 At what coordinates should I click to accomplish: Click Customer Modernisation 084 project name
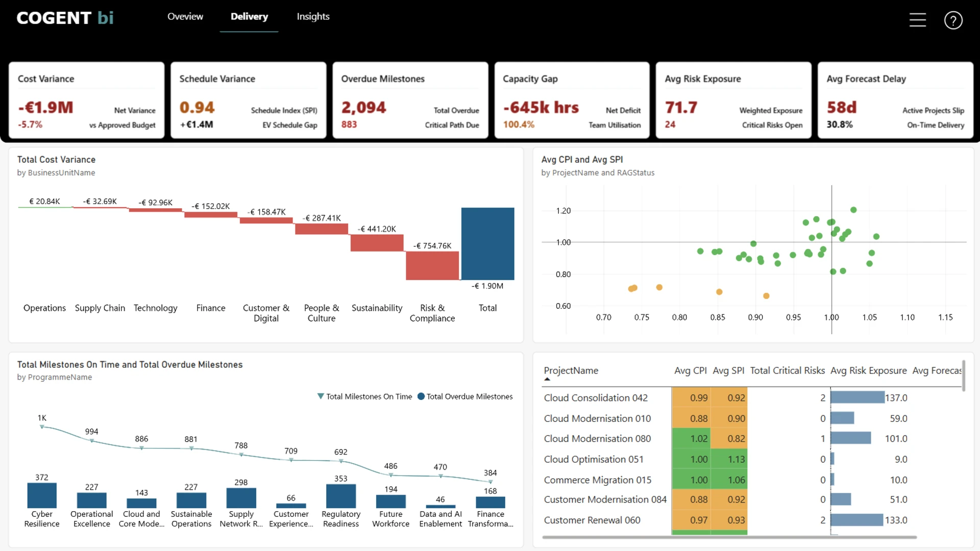[x=605, y=499]
